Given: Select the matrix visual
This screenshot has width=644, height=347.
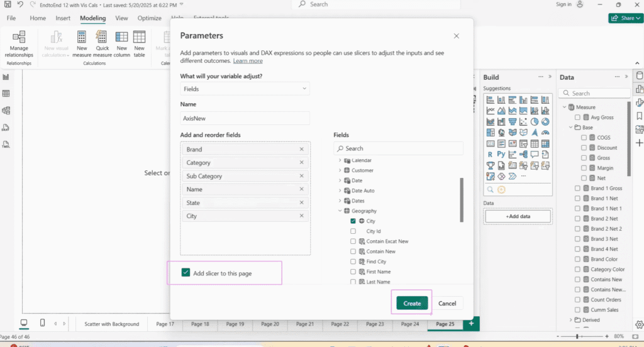Looking at the screenshot, I should 545,144.
